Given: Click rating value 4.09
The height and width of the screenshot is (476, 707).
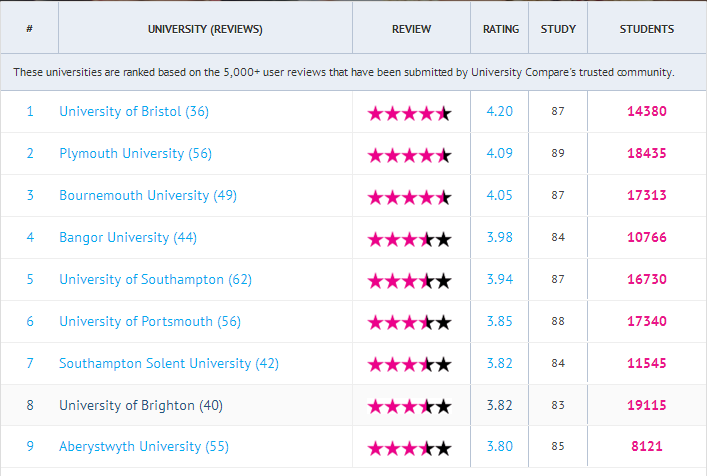Looking at the screenshot, I should tap(500, 153).
